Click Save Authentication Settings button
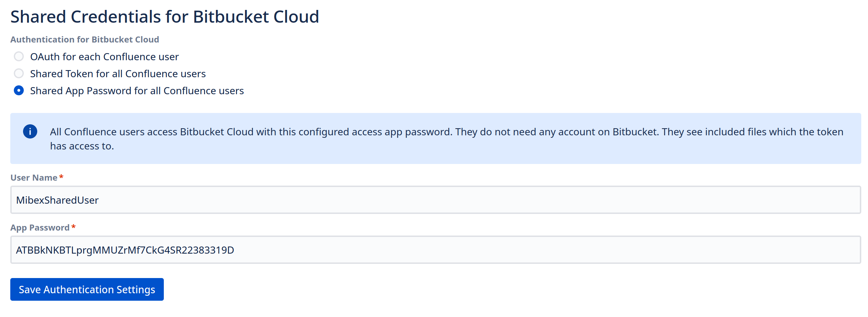 (87, 289)
